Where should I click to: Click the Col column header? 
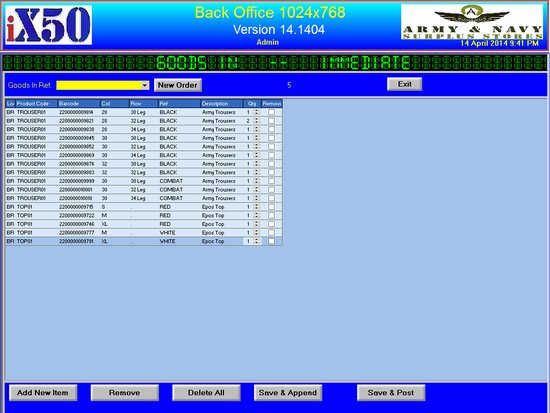coord(115,104)
